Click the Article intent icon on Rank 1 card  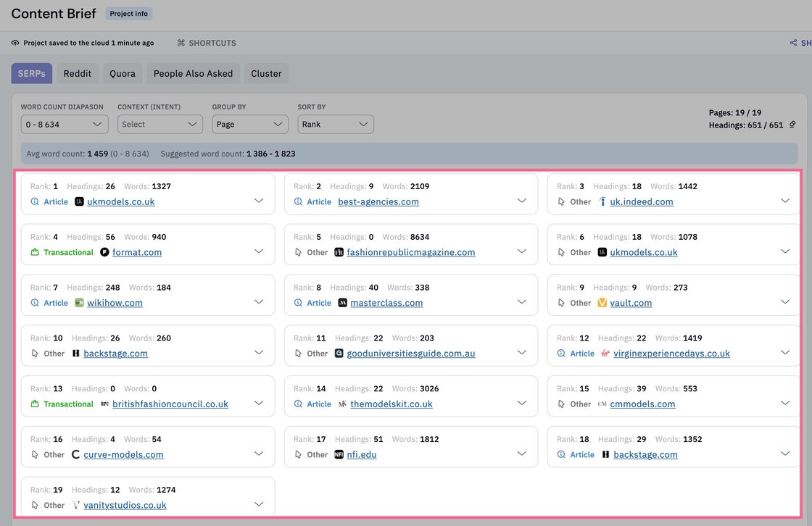tap(35, 201)
